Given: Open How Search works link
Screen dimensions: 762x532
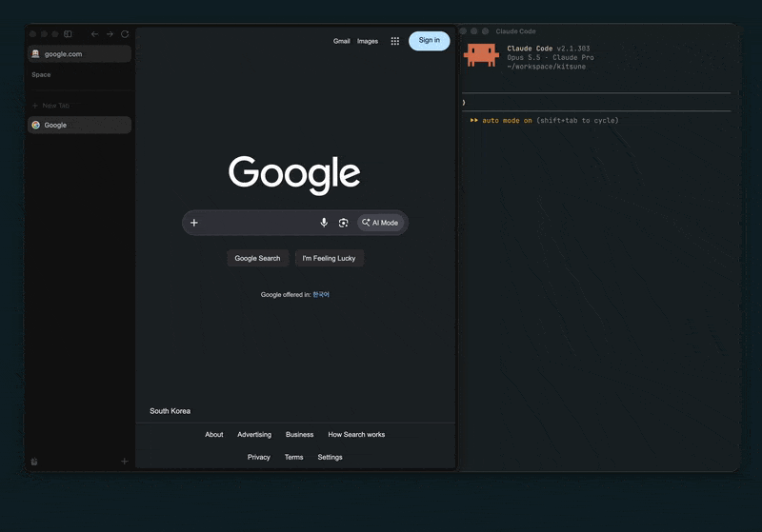Looking at the screenshot, I should coord(356,434).
